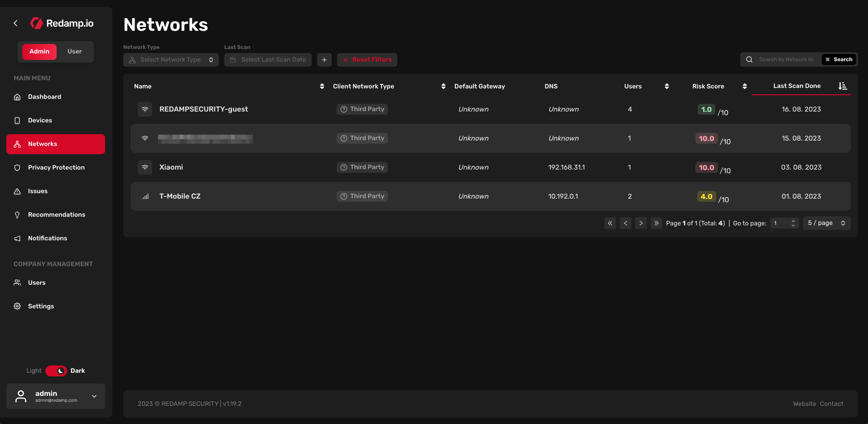Screen dimensions: 868x424
Task: Click DNS value 10.192.0.1
Action: coord(563,196)
